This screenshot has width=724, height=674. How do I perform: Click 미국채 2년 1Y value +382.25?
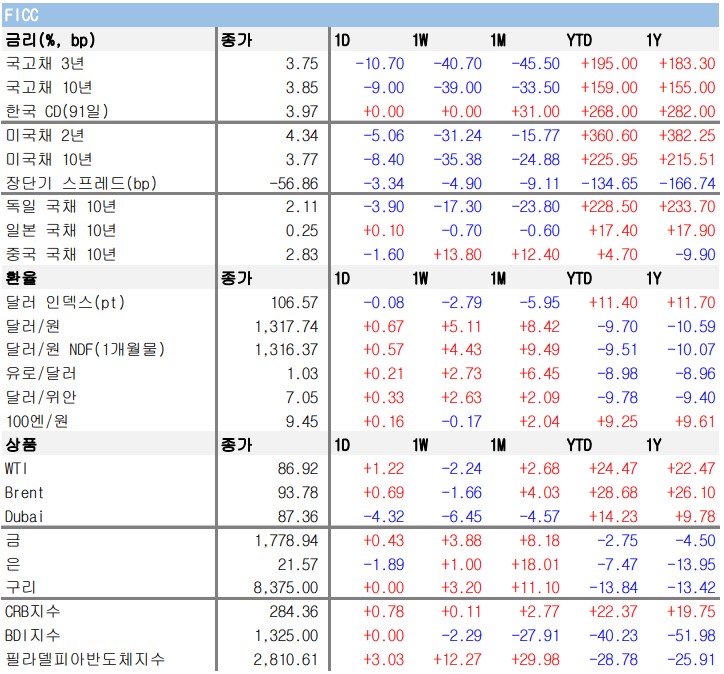pyautogui.click(x=687, y=136)
